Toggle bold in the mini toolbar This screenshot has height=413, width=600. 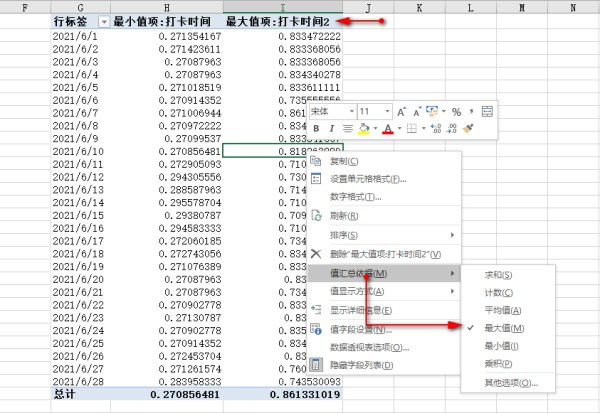316,129
